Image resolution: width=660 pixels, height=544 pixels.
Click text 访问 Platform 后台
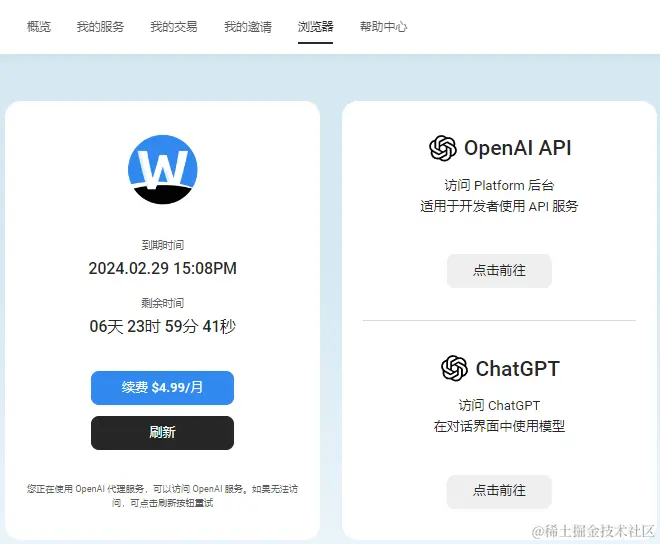[x=499, y=185]
